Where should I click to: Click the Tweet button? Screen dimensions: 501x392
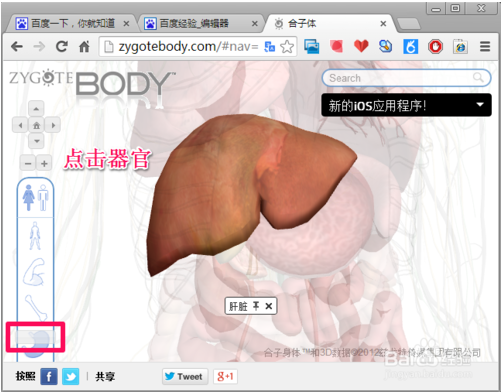click(x=185, y=376)
